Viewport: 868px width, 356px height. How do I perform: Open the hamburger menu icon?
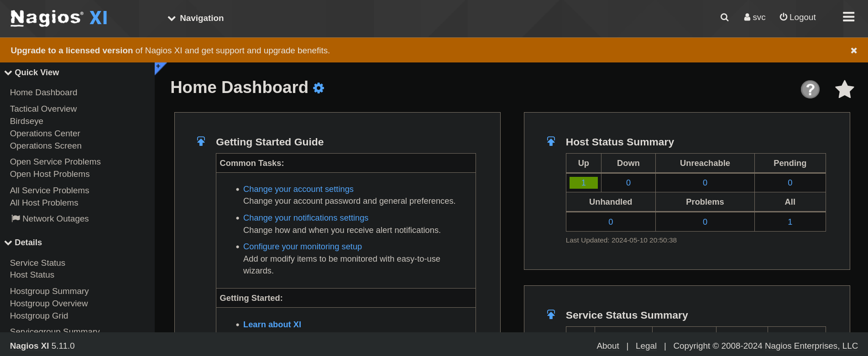click(x=848, y=17)
